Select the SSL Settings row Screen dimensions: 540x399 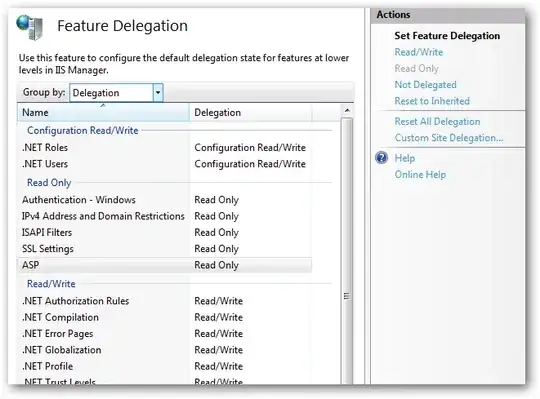pyautogui.click(x=165, y=249)
